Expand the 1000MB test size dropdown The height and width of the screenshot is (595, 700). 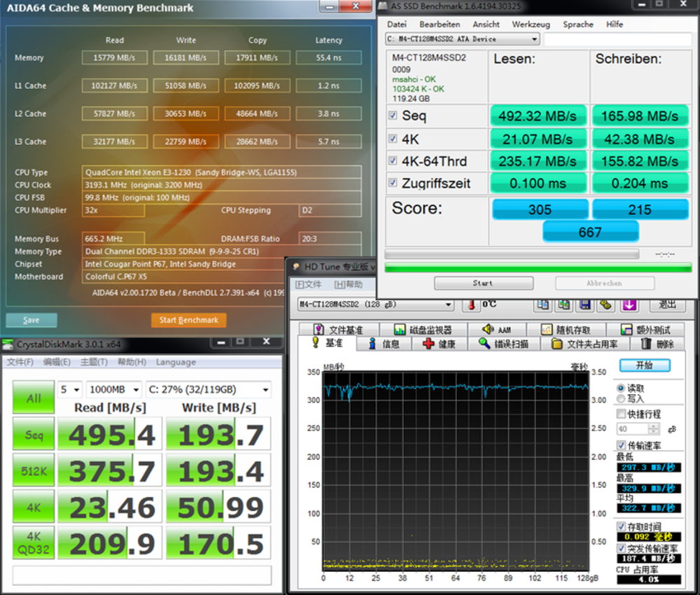point(113,390)
